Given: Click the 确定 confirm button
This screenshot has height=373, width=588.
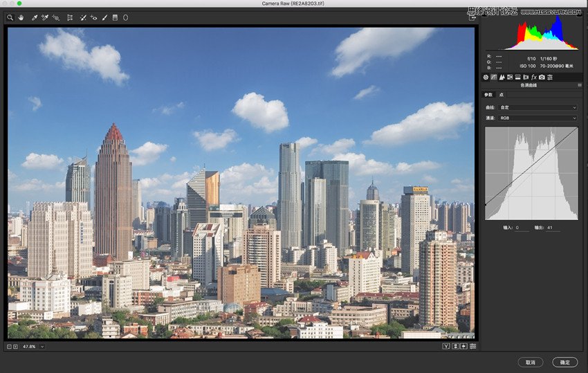Looking at the screenshot, I should 564,363.
